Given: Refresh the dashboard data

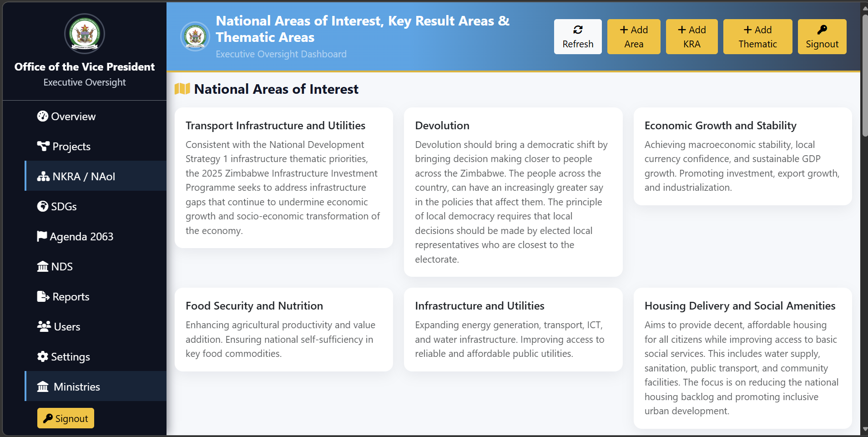Looking at the screenshot, I should (577, 37).
